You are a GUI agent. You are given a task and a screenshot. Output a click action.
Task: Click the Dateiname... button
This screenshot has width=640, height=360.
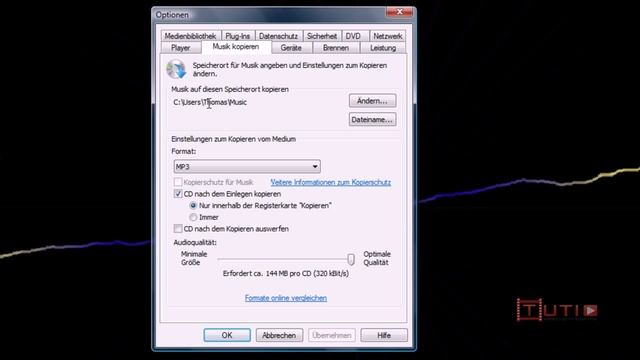(372, 120)
